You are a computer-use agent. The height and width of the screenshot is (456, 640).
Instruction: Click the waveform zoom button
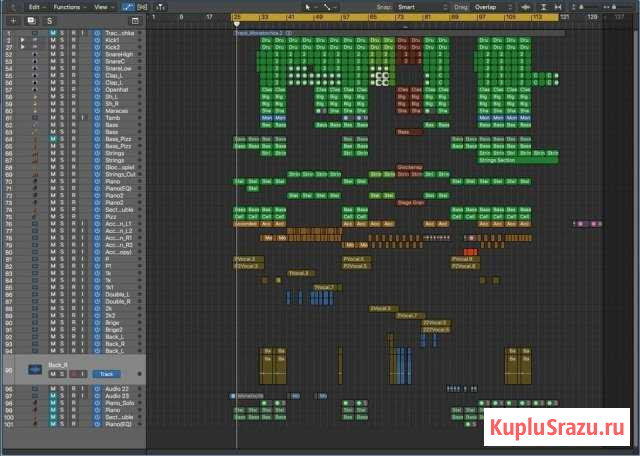526,7
